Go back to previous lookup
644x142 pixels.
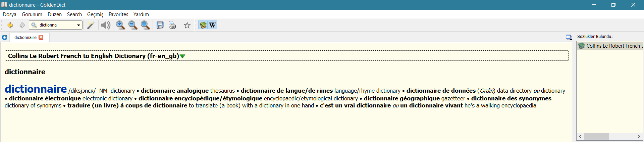[10, 25]
